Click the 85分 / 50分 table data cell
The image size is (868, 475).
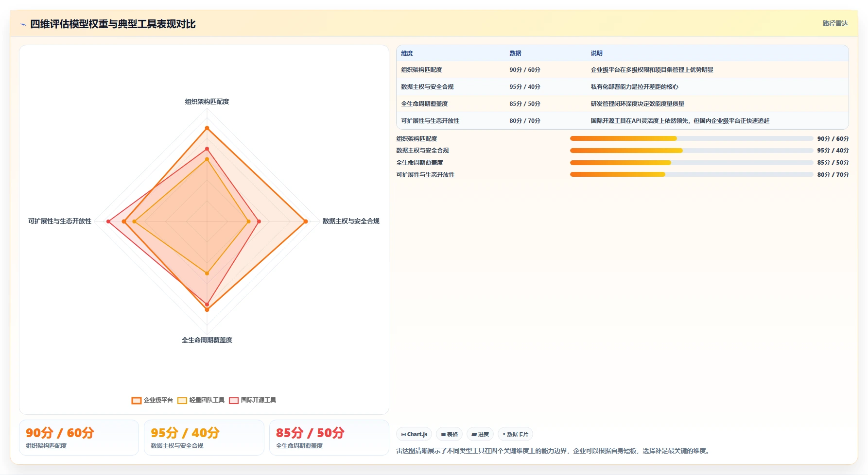pos(525,104)
